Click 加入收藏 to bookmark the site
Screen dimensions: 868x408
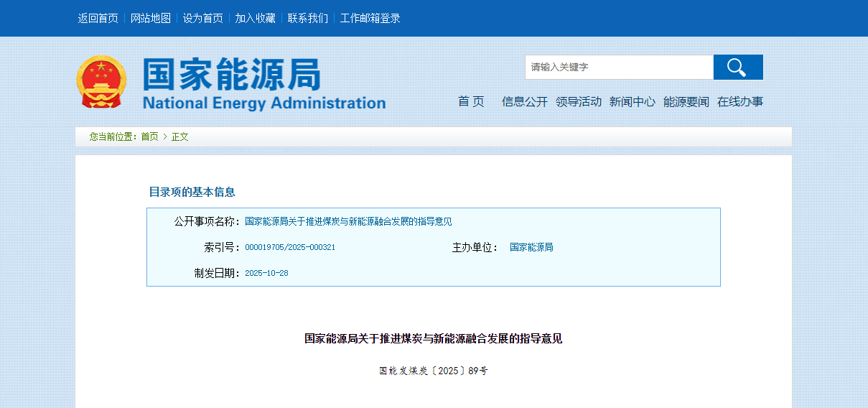256,18
